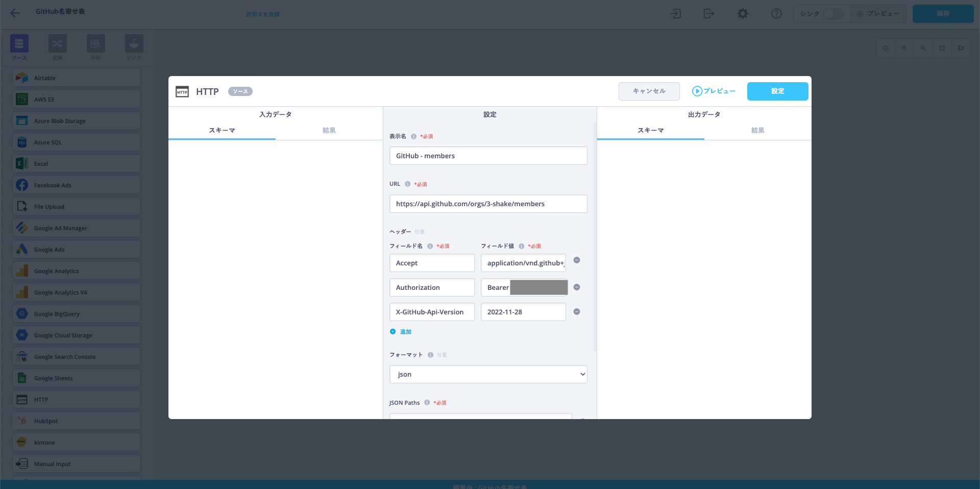
Task: Click the info icon beside フォーマット label
Action: click(430, 355)
